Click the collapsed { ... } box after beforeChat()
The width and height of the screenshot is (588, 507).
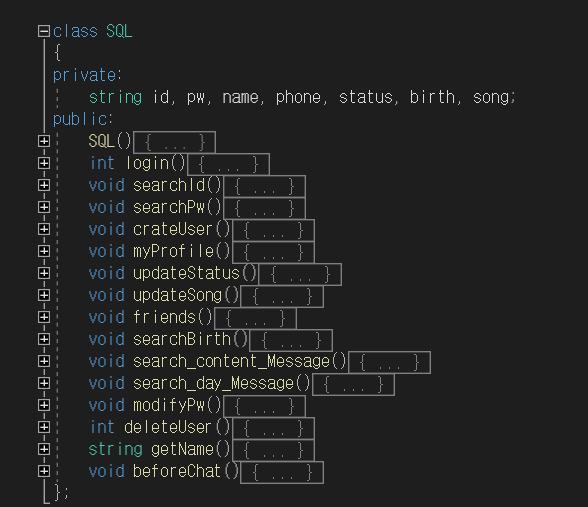click(x=282, y=472)
